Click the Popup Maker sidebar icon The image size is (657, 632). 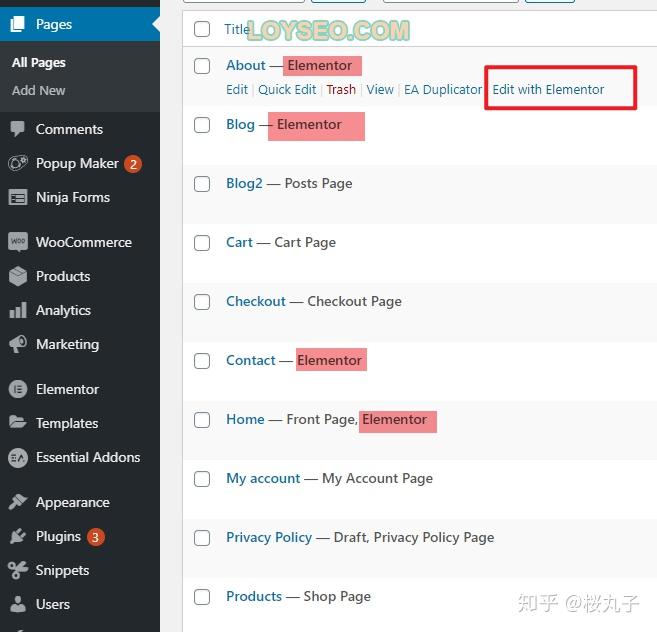click(18, 163)
